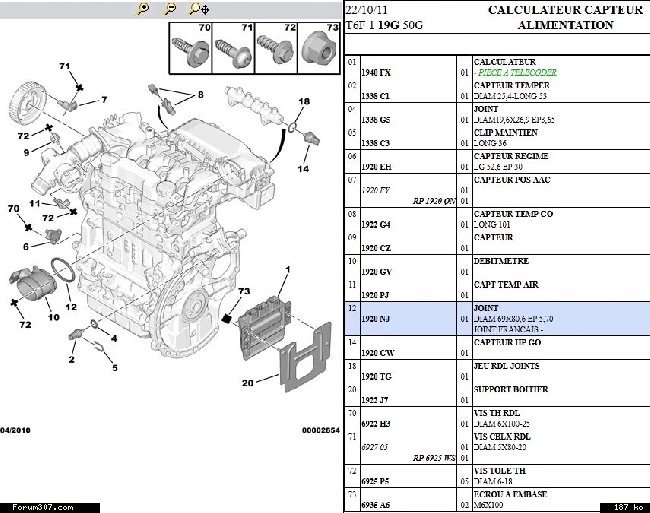This screenshot has height=513, width=650.
Task: Click callout number 20 near the bracket
Action: point(248,383)
